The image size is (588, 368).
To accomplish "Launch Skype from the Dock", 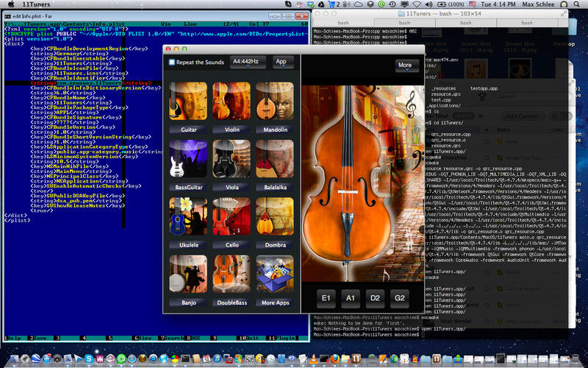I will 89,358.
